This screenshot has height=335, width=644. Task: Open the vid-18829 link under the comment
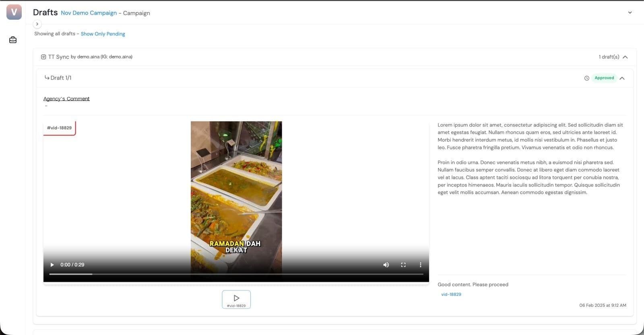tap(451, 294)
